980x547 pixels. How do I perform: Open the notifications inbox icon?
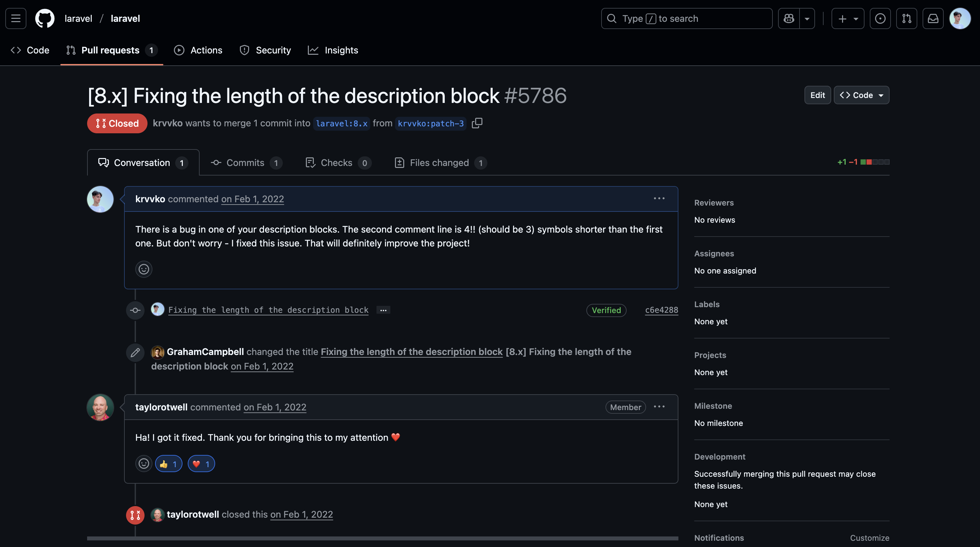[933, 18]
